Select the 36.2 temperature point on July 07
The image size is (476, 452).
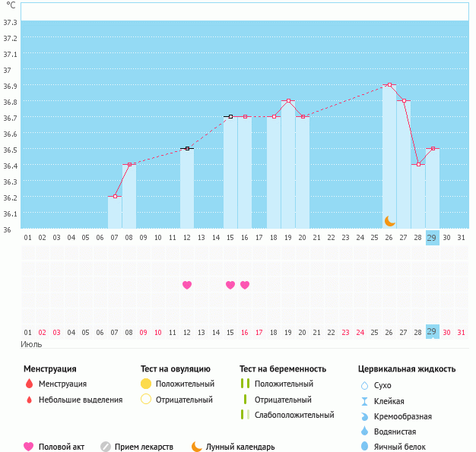pos(115,197)
